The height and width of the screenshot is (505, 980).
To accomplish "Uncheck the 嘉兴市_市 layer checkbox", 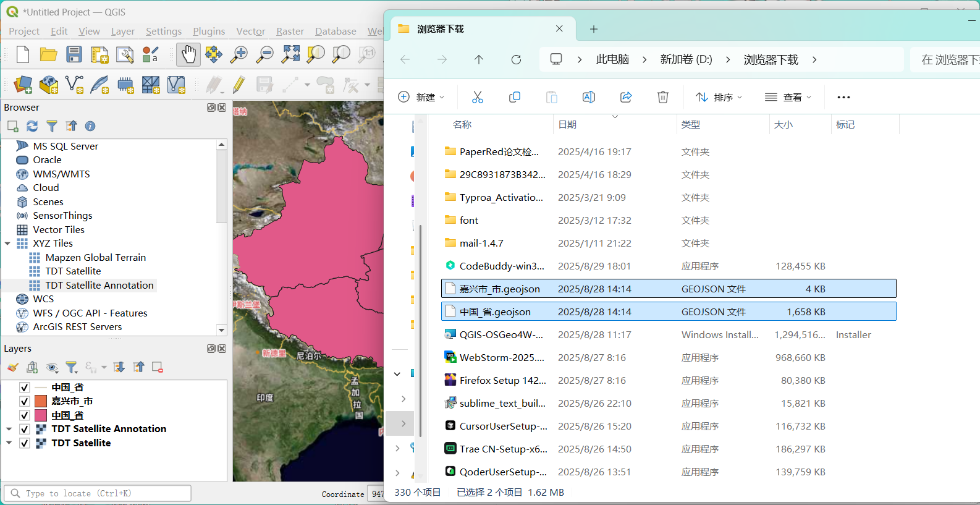I will click(25, 401).
